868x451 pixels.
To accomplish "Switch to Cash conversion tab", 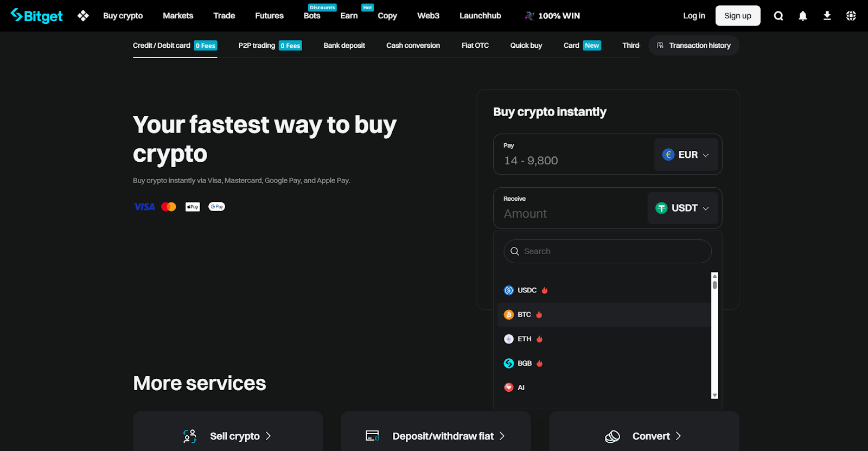I will tap(413, 46).
